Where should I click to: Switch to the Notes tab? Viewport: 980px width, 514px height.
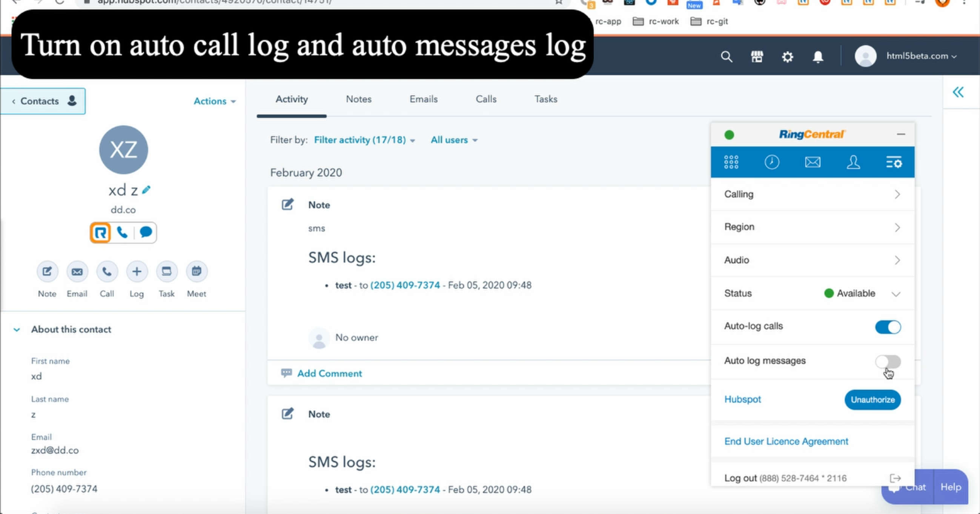tap(358, 99)
